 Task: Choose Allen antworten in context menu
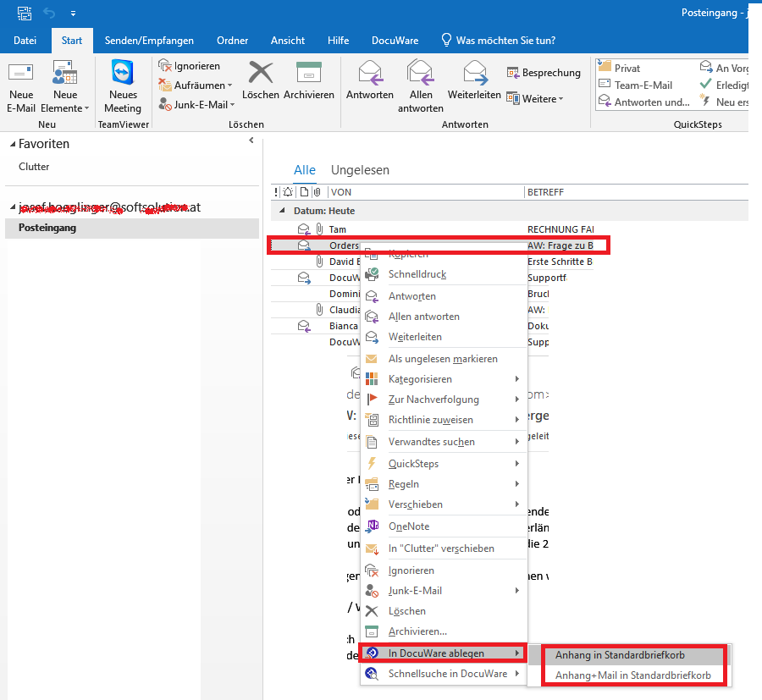coord(444,317)
